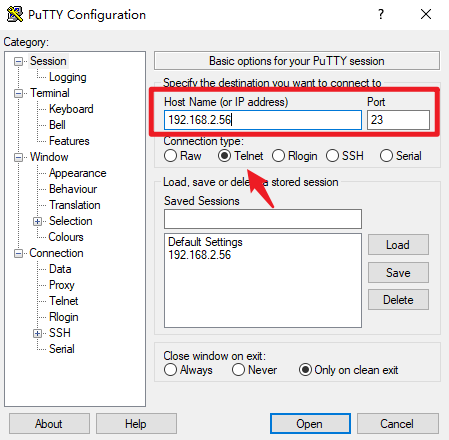449x440 pixels.
Task: Select the SSH connection type
Action: coord(332,156)
